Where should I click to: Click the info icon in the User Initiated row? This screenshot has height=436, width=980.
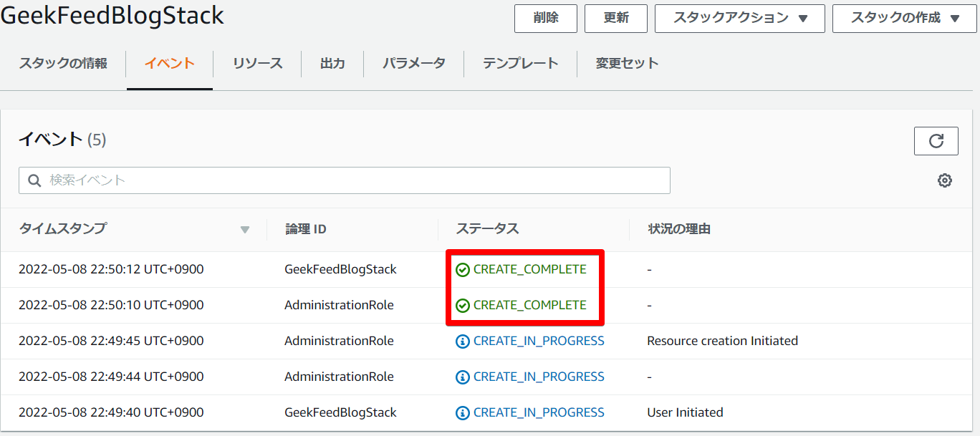(x=463, y=413)
